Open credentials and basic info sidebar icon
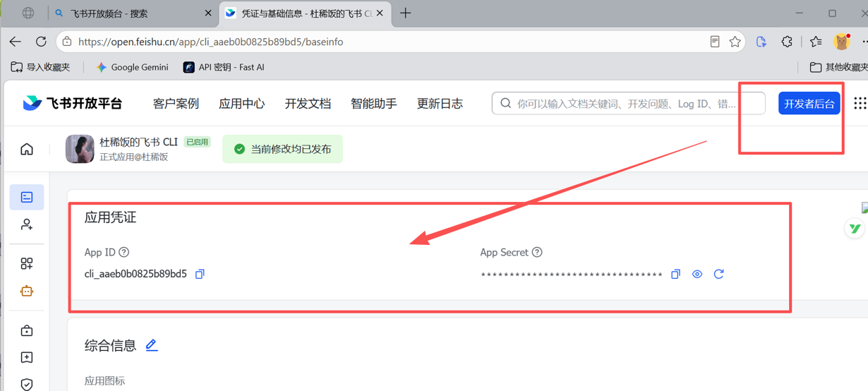 pyautogui.click(x=27, y=197)
